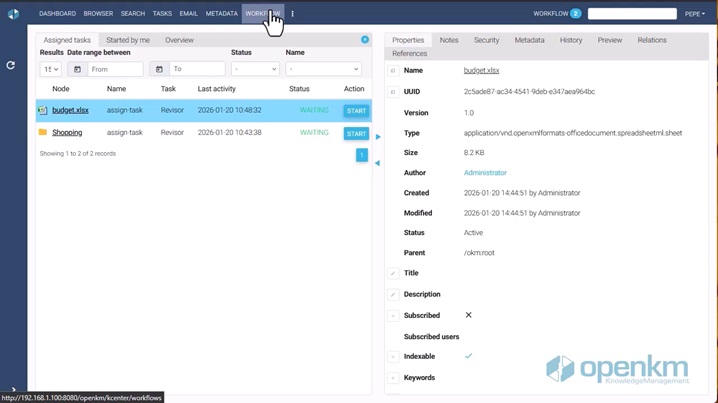718x403 pixels.
Task: Open the Name filter dropdown
Action: 323,69
